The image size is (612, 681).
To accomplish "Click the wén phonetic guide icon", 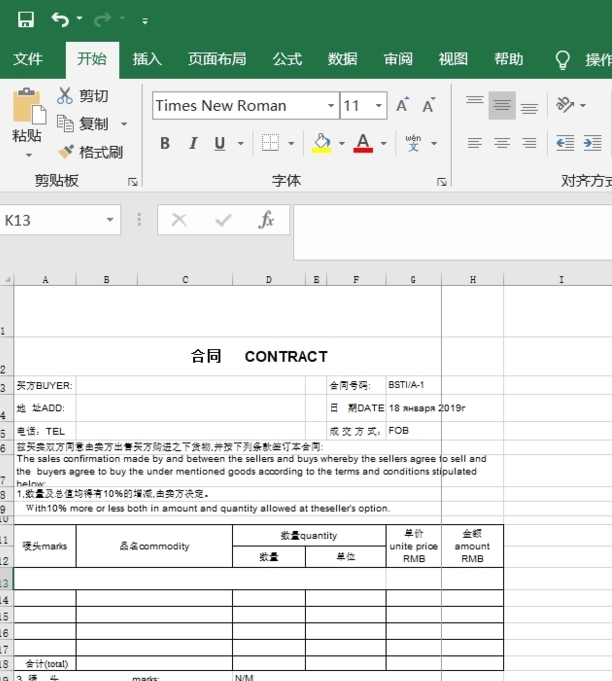I will [413, 143].
